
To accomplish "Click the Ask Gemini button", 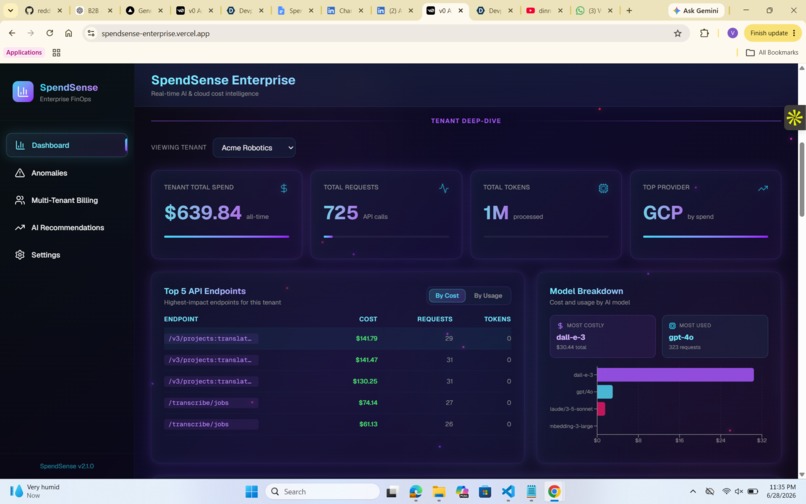I will 696,10.
